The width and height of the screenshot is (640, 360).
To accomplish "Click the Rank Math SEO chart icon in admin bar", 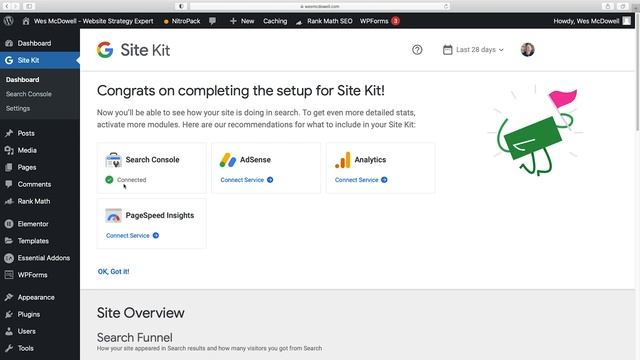I will [299, 22].
